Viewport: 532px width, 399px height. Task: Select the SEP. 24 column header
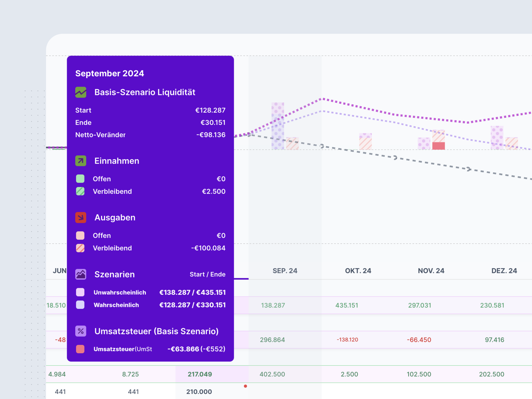point(285,271)
